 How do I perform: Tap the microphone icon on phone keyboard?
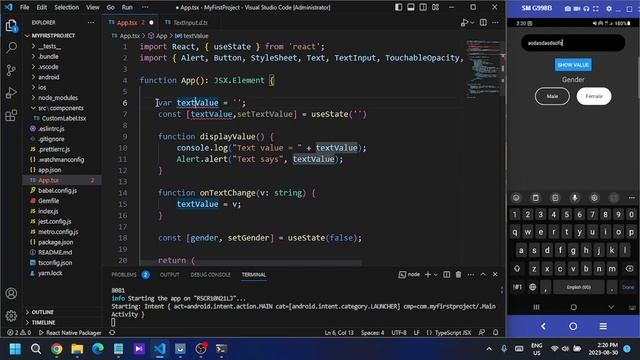pyautogui.click(x=575, y=198)
